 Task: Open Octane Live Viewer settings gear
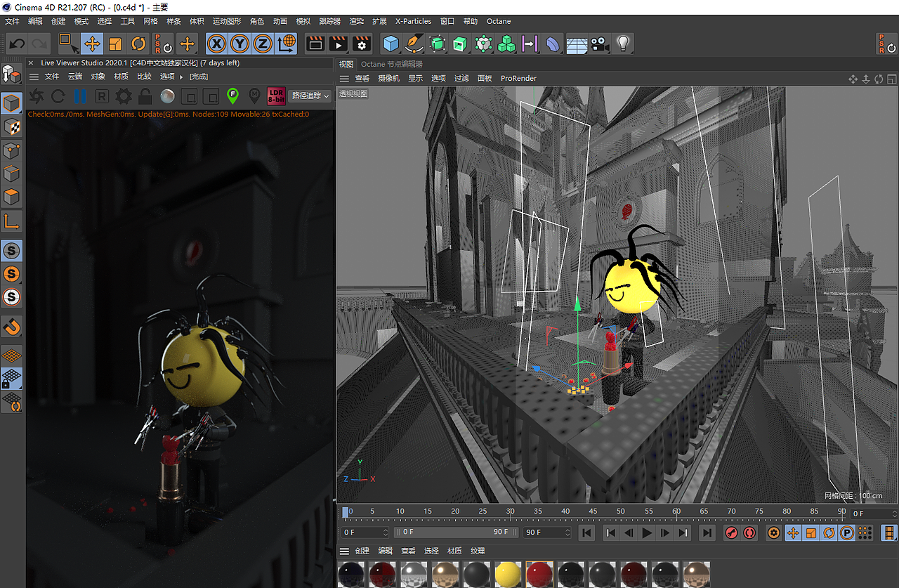tap(124, 96)
